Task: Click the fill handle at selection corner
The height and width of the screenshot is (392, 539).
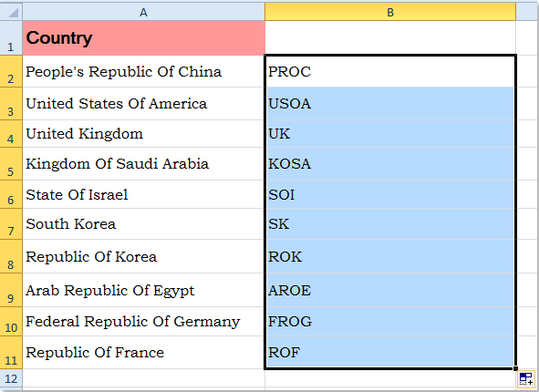Action: 515,368
